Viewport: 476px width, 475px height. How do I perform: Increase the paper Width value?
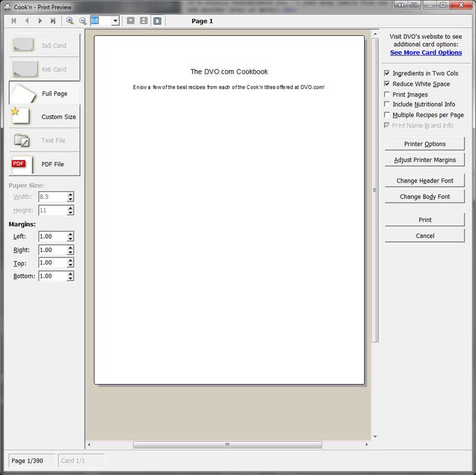click(x=70, y=194)
